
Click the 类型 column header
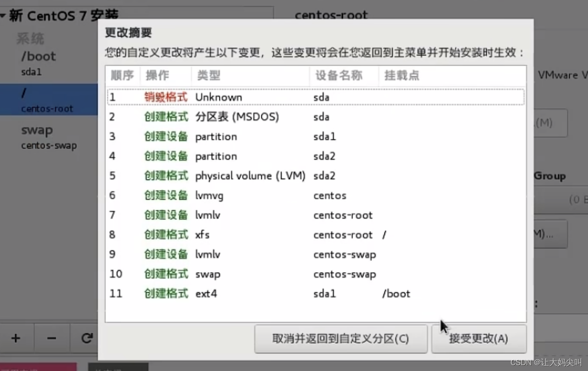click(x=250, y=75)
